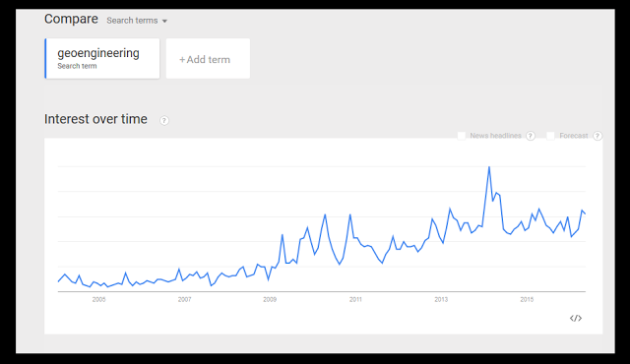630x364 pixels.
Task: Click the 2011 label on the time axis
Action: point(355,299)
